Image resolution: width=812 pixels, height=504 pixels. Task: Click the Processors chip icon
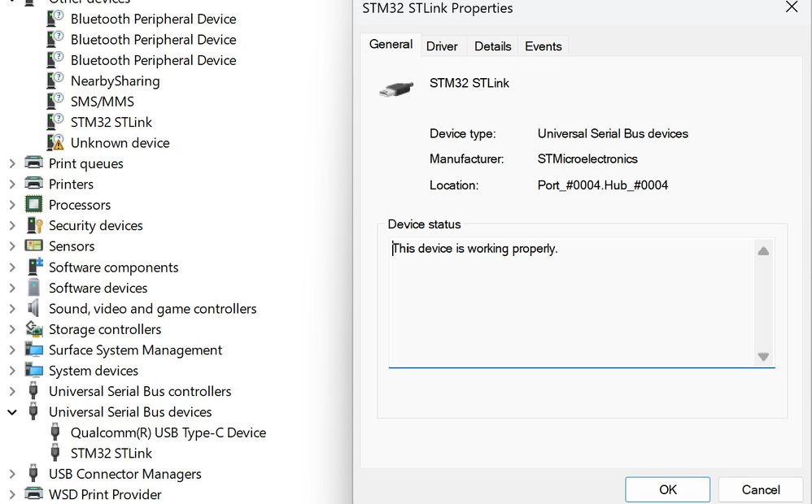pyautogui.click(x=33, y=204)
